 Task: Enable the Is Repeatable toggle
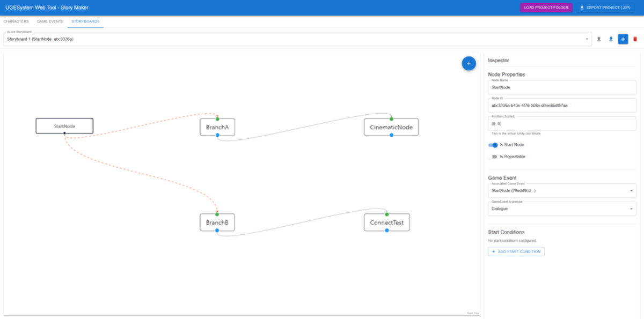[x=493, y=156]
